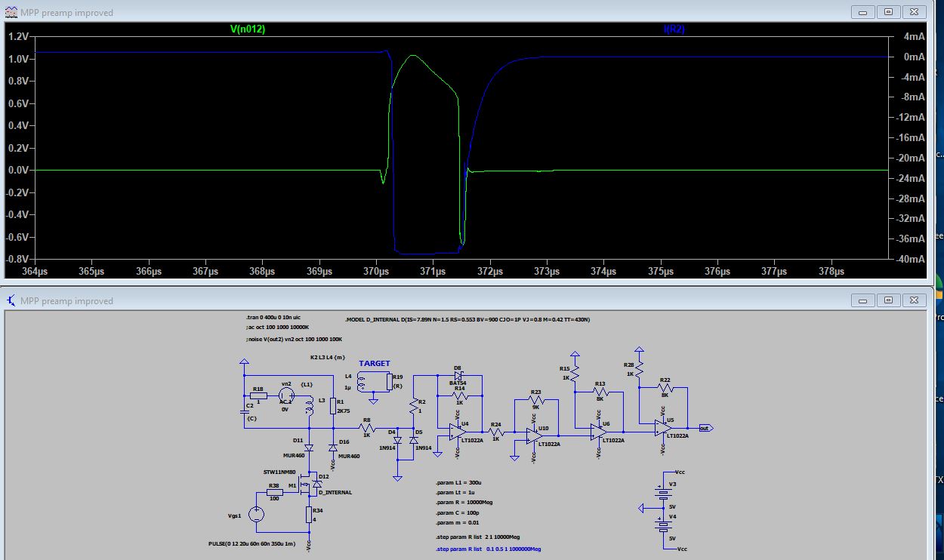
Task: Select the U4 LT1022A op-amp symbol
Action: point(454,431)
